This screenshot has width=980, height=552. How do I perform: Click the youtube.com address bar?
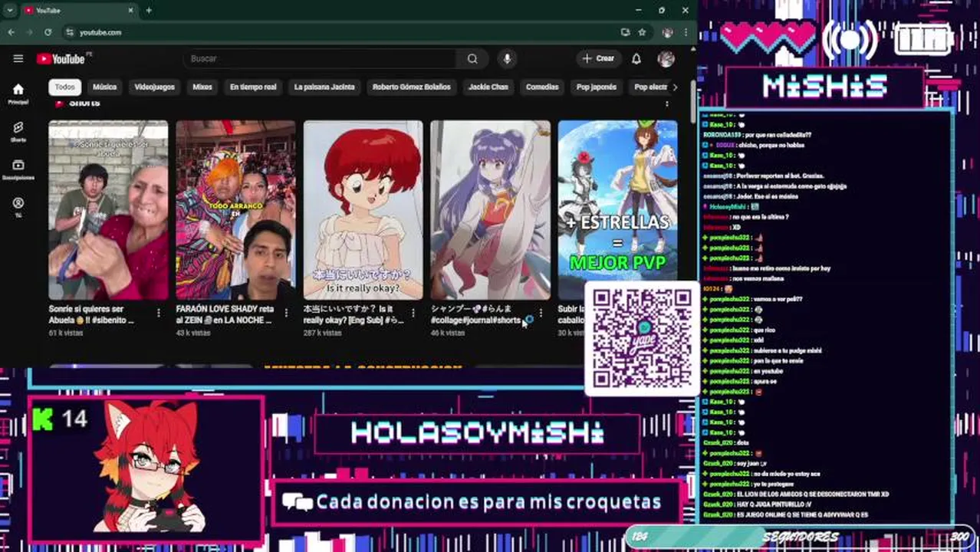point(337,32)
